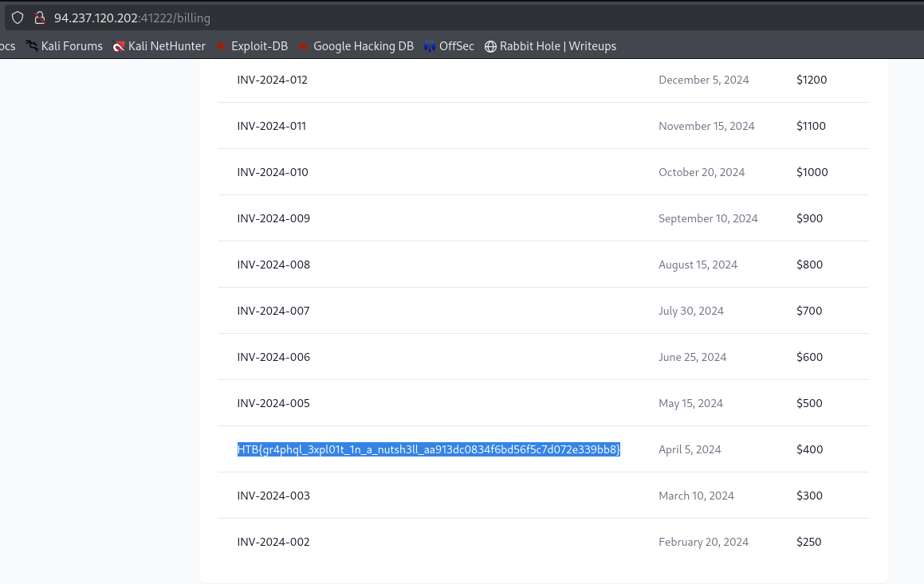Click the $300 amount for INV-2024-003
The height and width of the screenshot is (584, 924).
(809, 496)
